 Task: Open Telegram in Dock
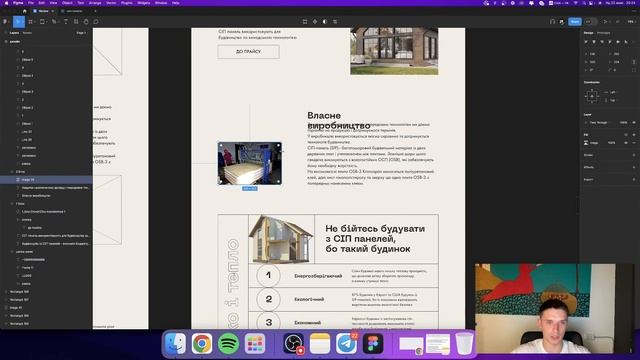[347, 343]
